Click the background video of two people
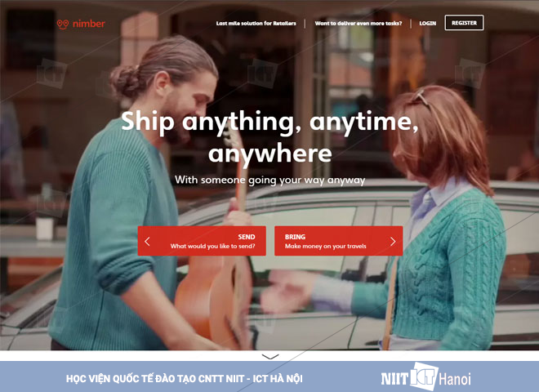 tap(269, 303)
